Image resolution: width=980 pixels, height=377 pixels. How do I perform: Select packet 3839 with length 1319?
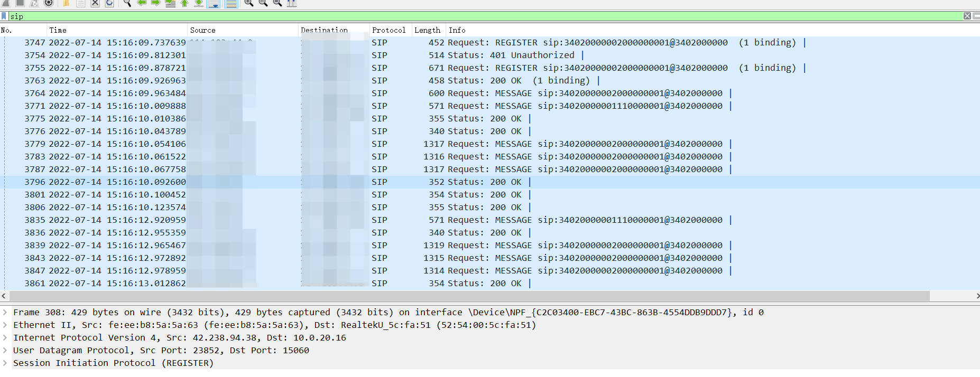[x=490, y=245]
